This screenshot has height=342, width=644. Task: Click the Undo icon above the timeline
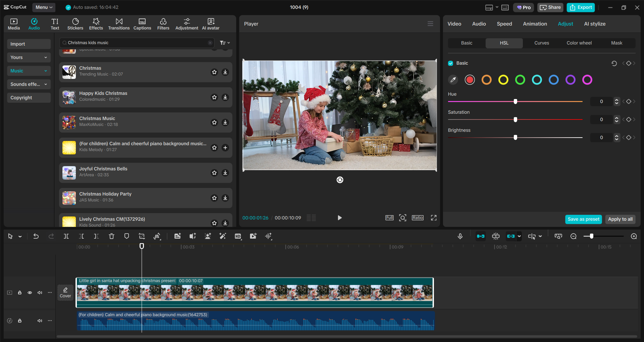(x=36, y=236)
